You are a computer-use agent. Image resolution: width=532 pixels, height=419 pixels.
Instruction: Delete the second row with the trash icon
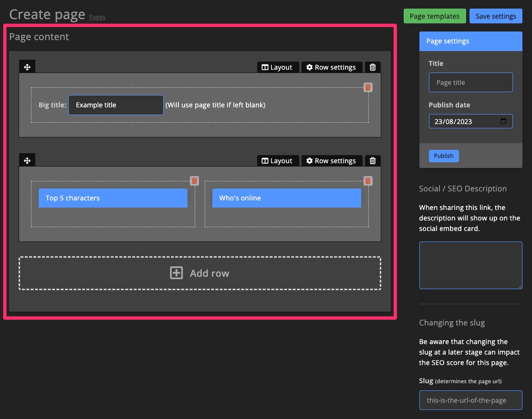373,160
